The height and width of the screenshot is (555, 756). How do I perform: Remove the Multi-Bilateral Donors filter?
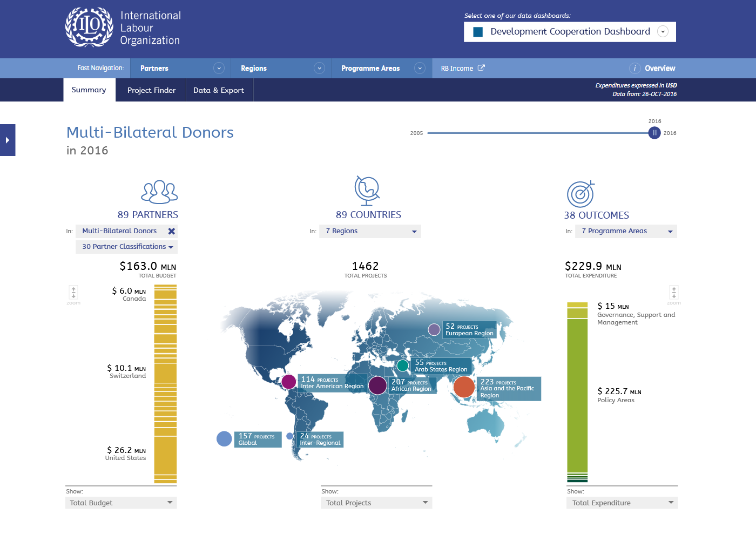[x=172, y=231]
